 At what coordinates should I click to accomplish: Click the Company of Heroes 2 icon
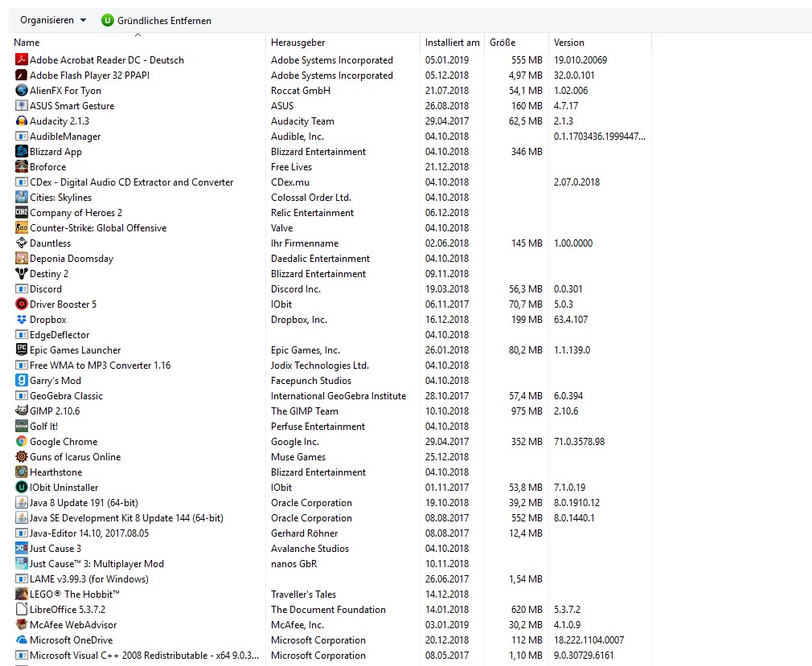pos(21,212)
